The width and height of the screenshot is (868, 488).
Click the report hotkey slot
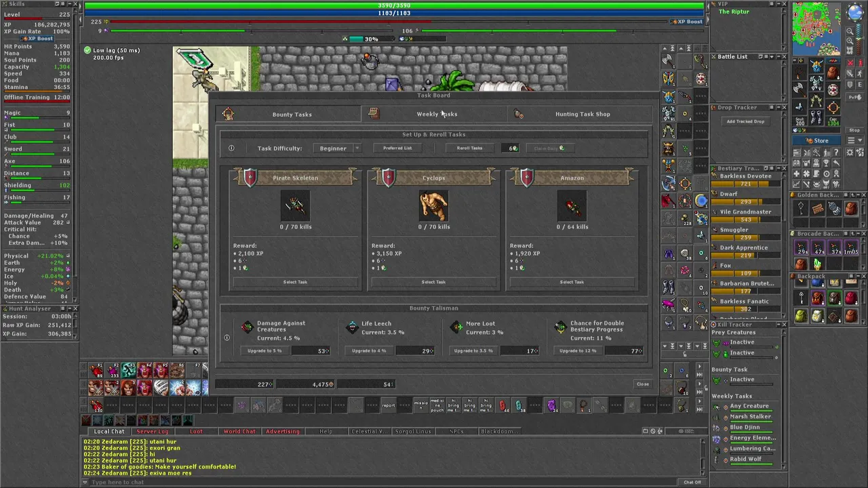tap(389, 405)
